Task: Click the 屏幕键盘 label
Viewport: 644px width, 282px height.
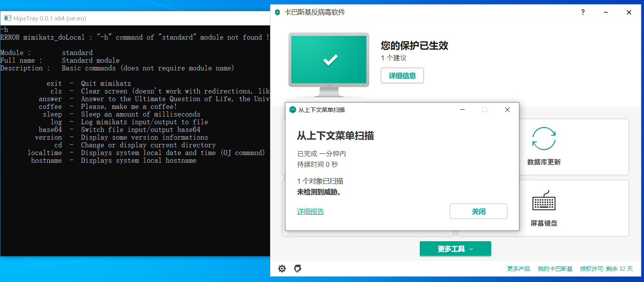Action: pos(544,223)
